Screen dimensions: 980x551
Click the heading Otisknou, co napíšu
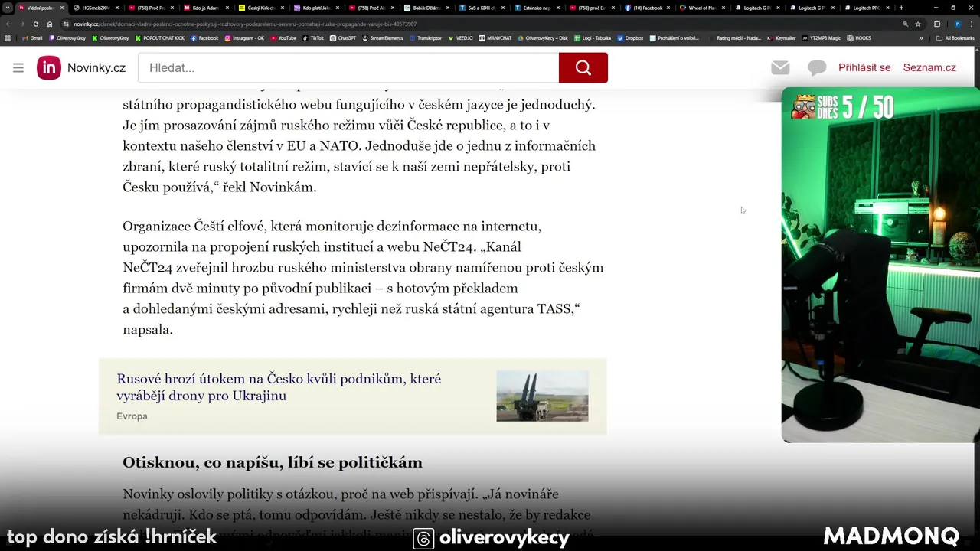click(273, 462)
